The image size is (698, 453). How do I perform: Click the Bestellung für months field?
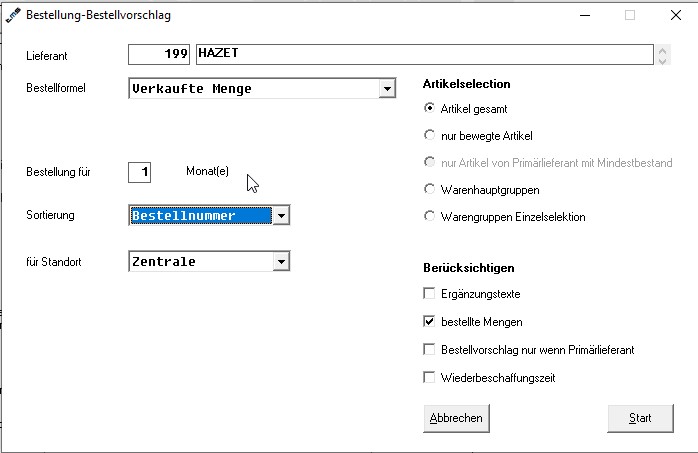[139, 172]
